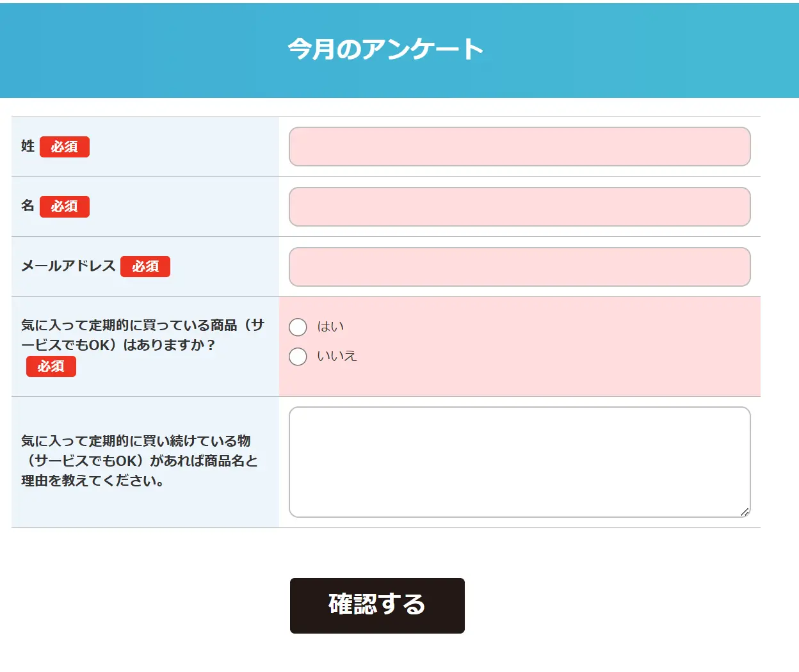The image size is (799, 672).
Task: Focus the メールアドレス input field
Action: pos(519,267)
